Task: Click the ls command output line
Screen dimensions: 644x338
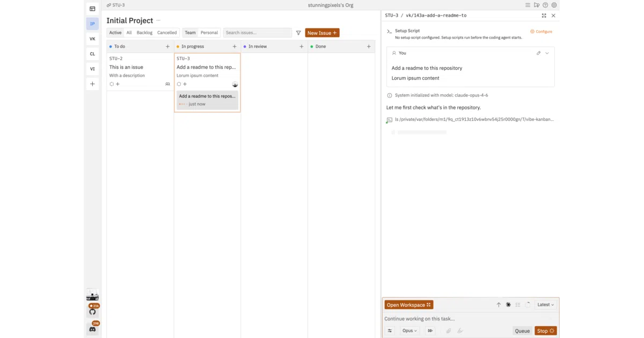Action: tap(470, 120)
